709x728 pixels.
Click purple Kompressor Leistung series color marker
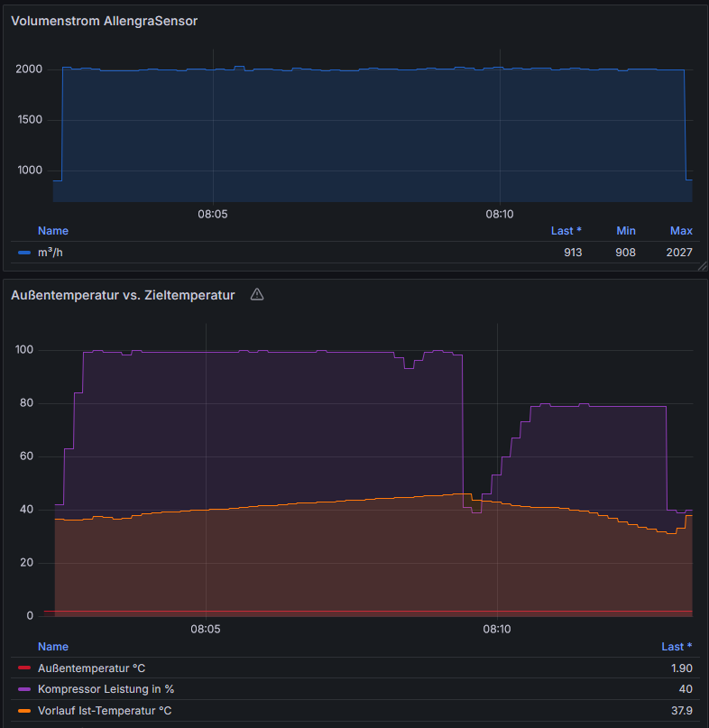point(24,690)
